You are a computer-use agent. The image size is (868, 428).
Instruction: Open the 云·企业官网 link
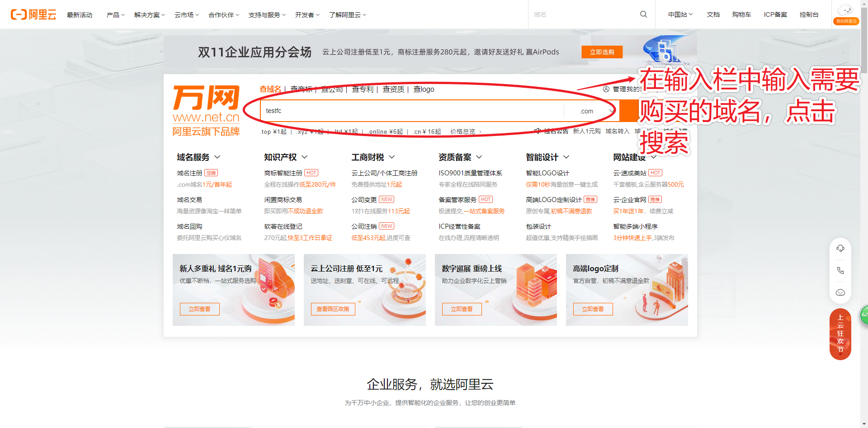pyautogui.click(x=630, y=200)
